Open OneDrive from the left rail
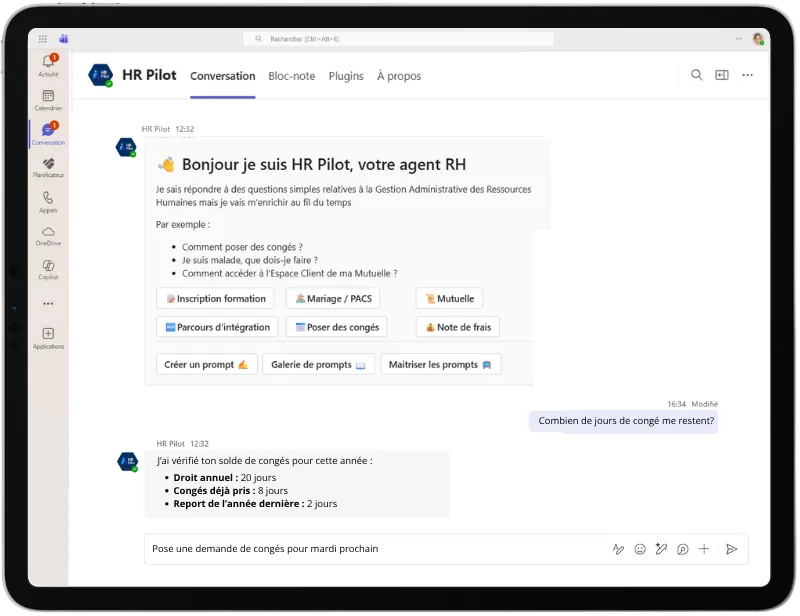This screenshot has height=616, width=800. click(48, 235)
